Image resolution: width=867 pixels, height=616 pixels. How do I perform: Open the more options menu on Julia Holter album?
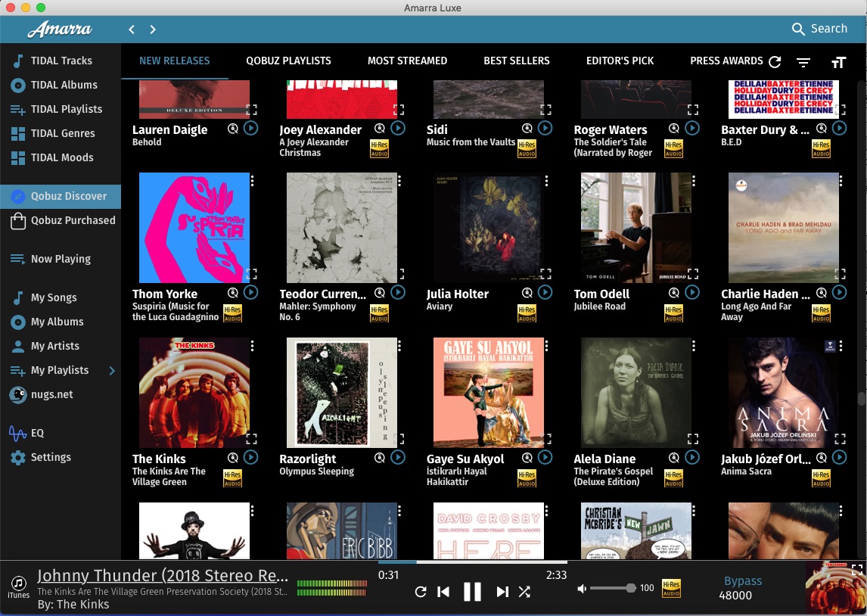coord(546,181)
